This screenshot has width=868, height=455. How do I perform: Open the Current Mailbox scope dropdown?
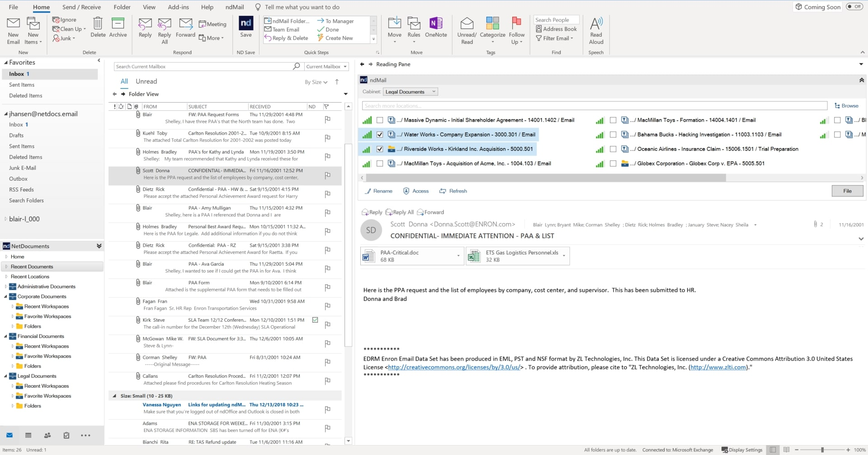tap(326, 66)
